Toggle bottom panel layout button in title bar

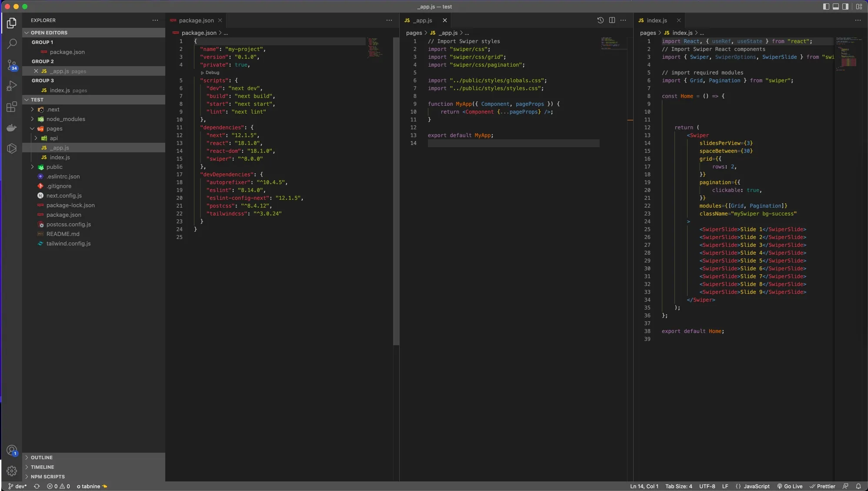(x=835, y=7)
